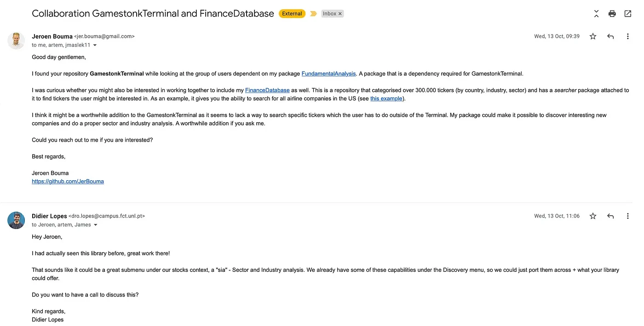
Task: Click the External label badge
Action: point(292,14)
